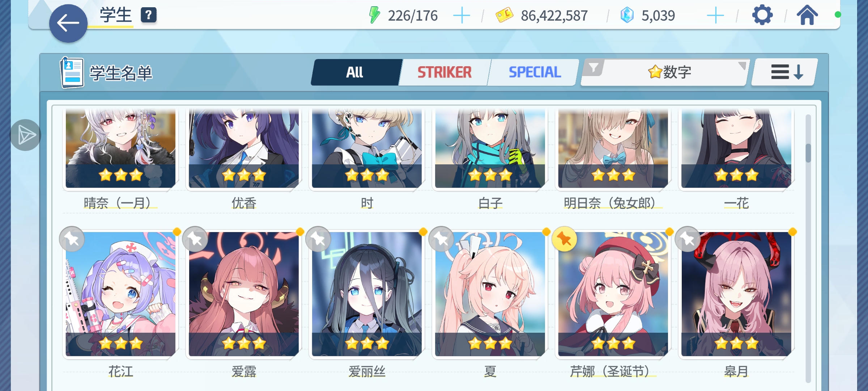Add energy with the plus beside 226/176
The width and height of the screenshot is (868, 391).
pyautogui.click(x=461, y=16)
